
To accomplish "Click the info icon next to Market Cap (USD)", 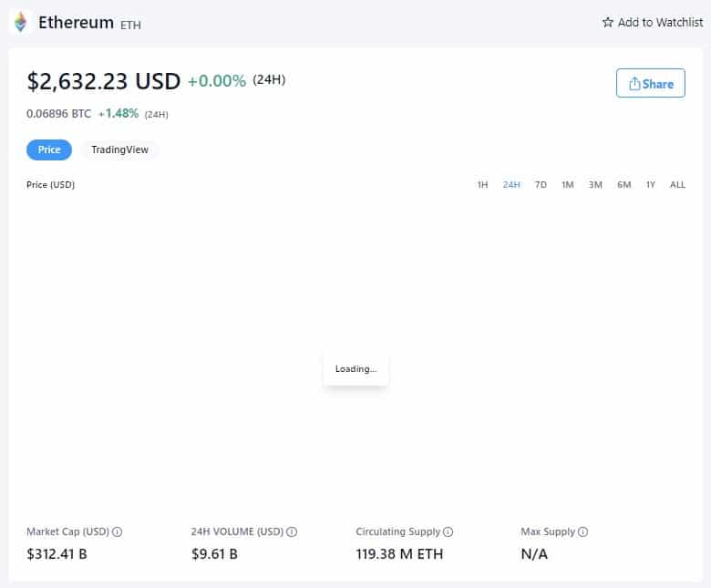I will coord(117,531).
